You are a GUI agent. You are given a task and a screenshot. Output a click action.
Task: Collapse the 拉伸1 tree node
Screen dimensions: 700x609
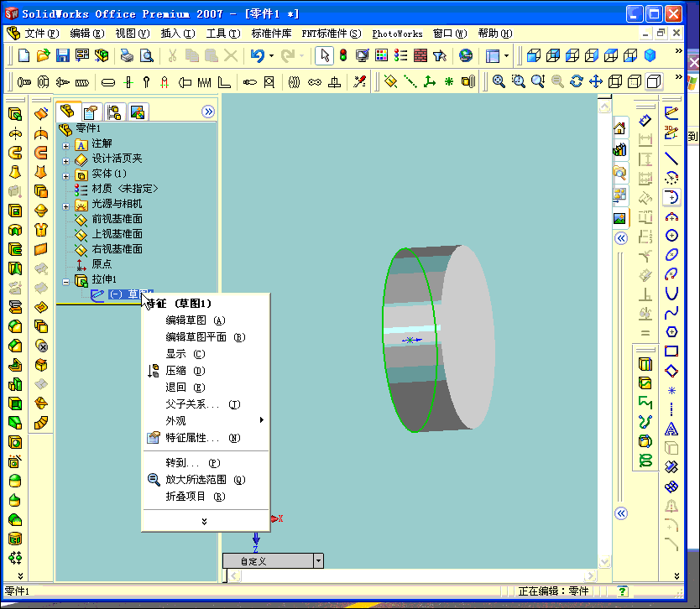65,282
